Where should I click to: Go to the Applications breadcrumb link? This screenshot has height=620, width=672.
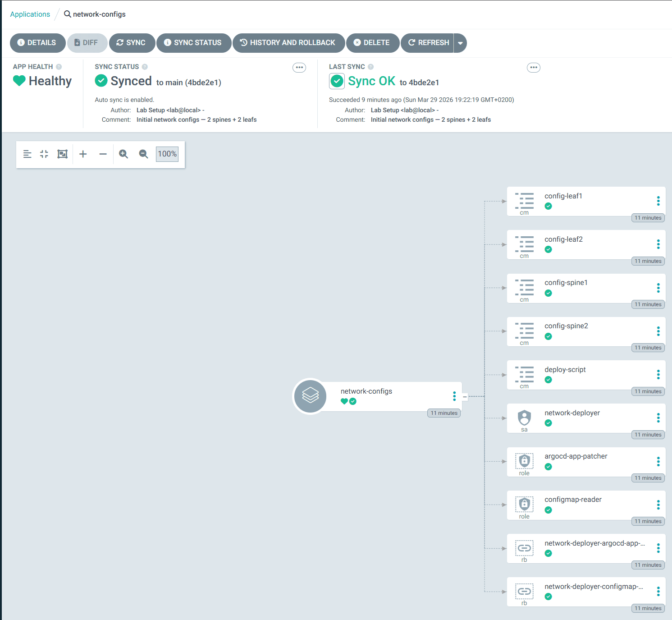click(x=30, y=14)
